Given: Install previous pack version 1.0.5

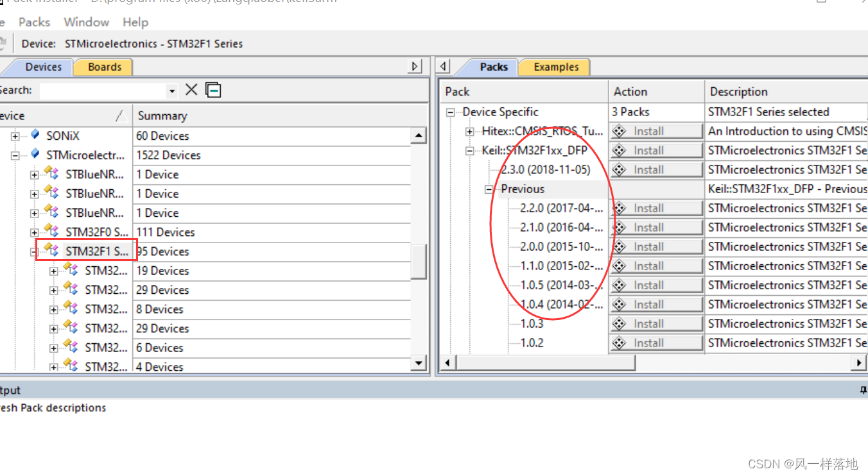Looking at the screenshot, I should tap(656, 285).
